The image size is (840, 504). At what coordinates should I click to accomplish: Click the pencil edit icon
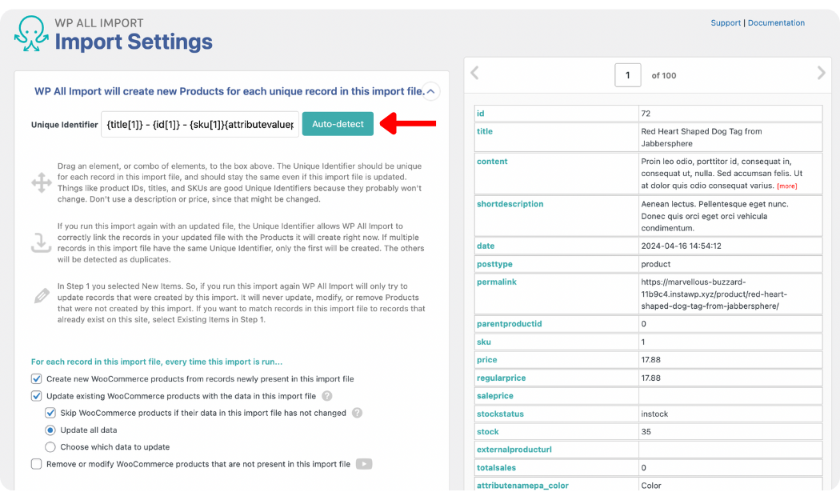pyautogui.click(x=41, y=296)
